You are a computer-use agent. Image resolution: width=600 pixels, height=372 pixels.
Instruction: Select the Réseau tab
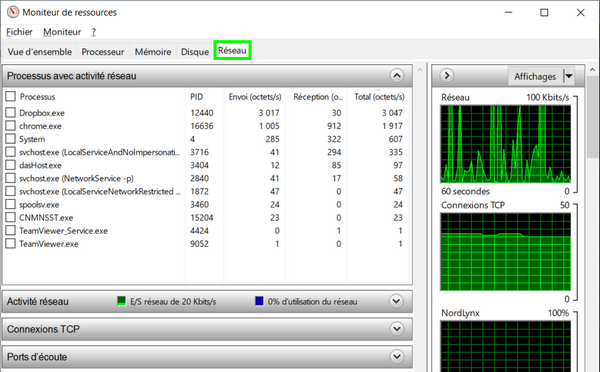tap(232, 51)
